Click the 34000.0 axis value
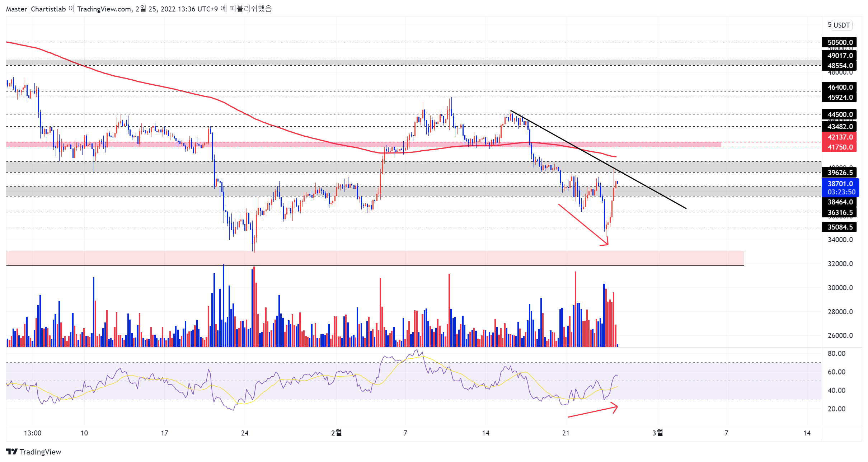 click(840, 240)
